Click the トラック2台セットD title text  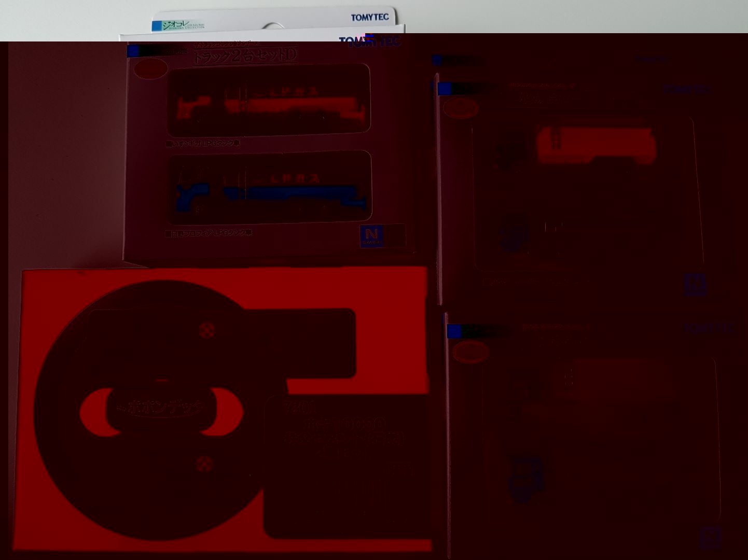click(245, 56)
